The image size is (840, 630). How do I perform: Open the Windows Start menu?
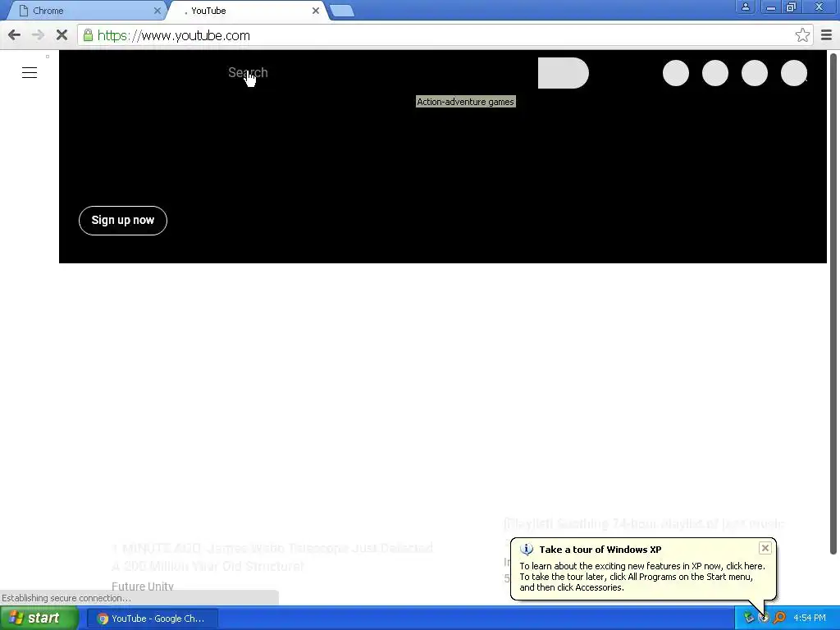(39, 619)
